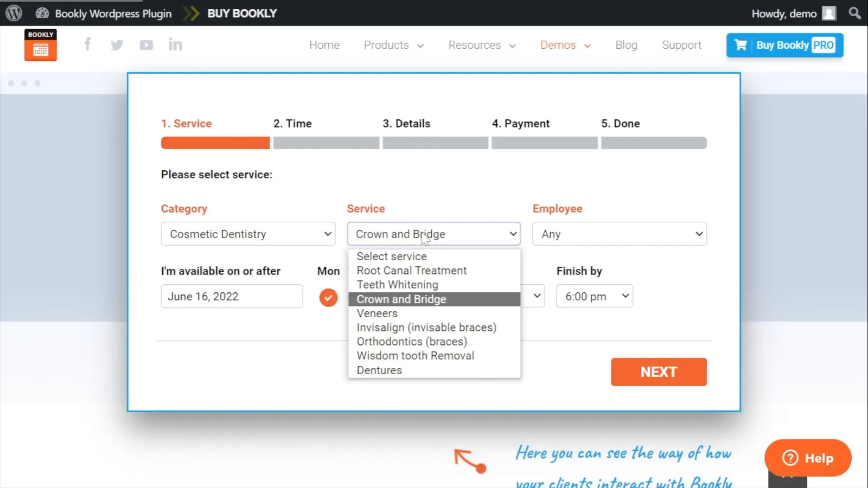Viewport: 868px width, 488px height.
Task: Open the Category dropdown showing Cosmetic Dentistry
Action: tap(249, 234)
